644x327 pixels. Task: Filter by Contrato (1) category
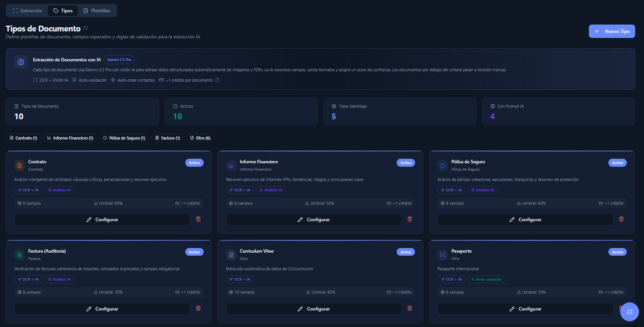[23, 138]
